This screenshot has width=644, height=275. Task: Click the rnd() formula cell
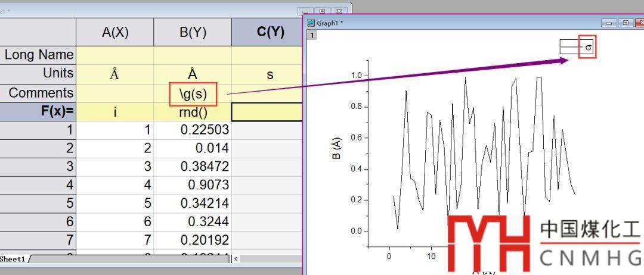point(192,111)
